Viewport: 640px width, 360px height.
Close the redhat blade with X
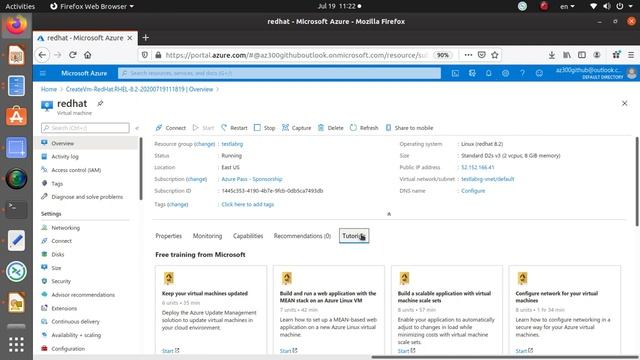(x=624, y=103)
